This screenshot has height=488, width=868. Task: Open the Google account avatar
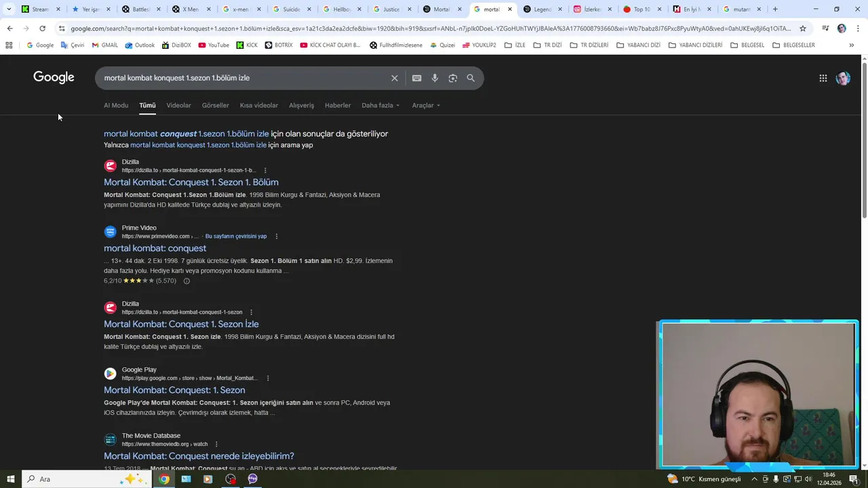pyautogui.click(x=843, y=78)
